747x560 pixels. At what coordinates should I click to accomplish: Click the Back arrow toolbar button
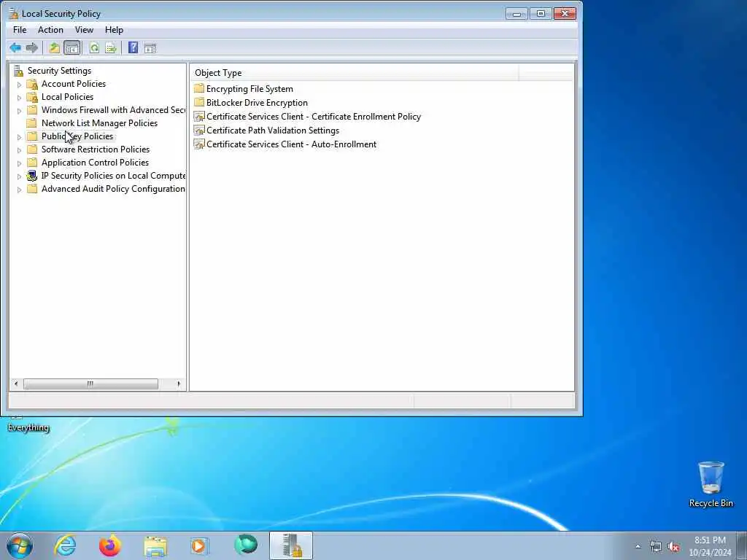pyautogui.click(x=15, y=47)
